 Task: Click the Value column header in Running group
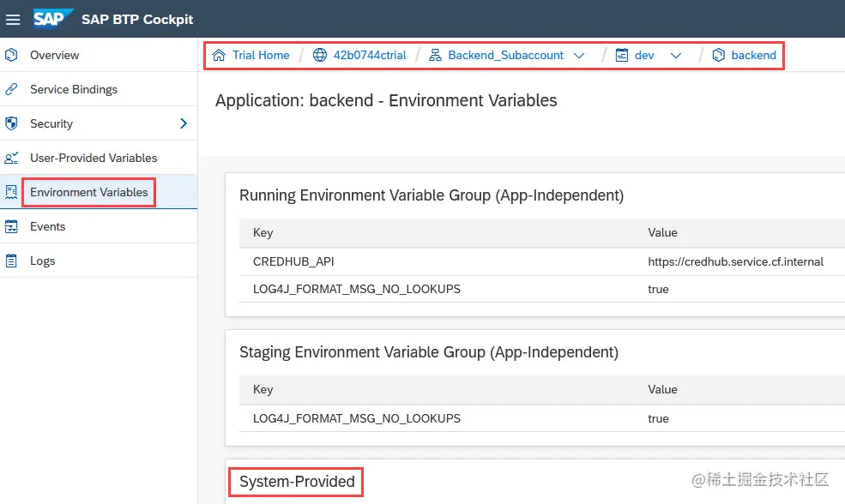(662, 232)
